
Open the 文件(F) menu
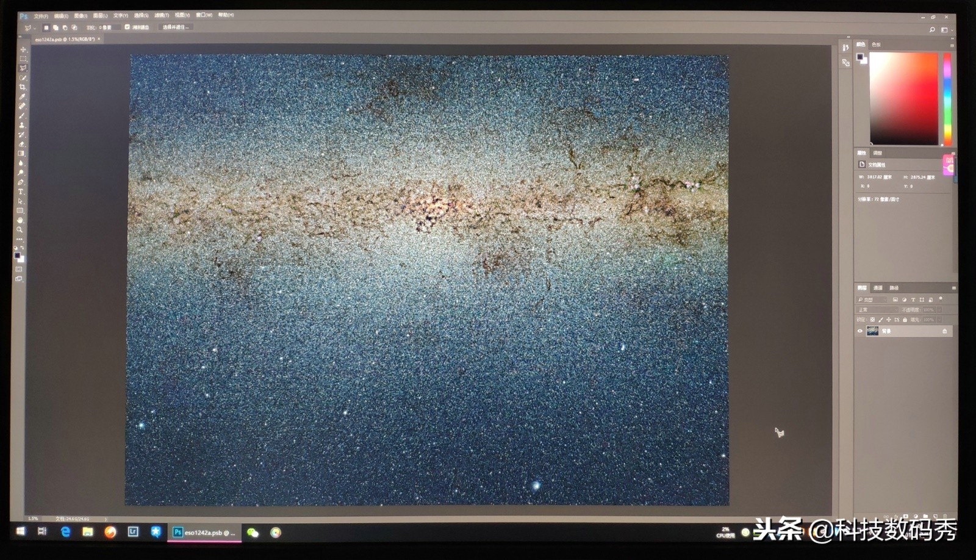41,16
